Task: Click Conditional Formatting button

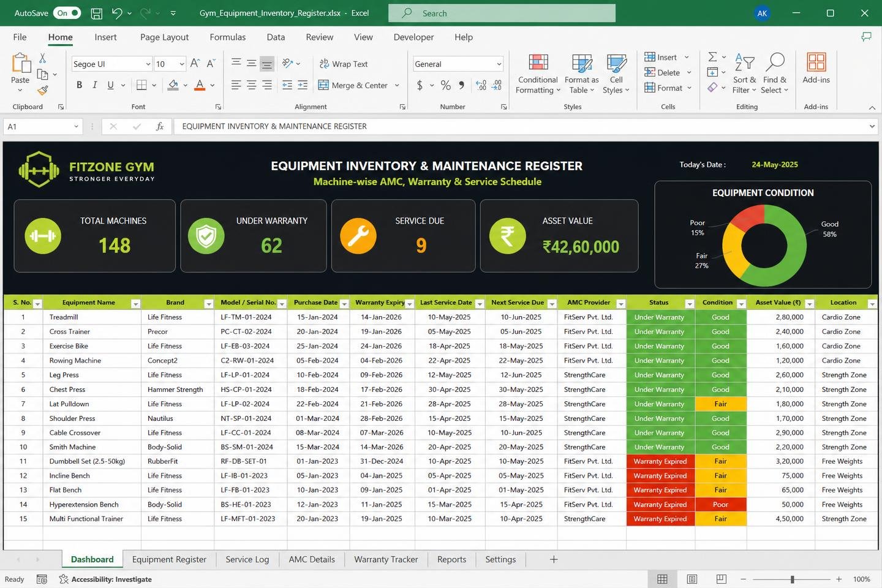Action: [x=538, y=73]
